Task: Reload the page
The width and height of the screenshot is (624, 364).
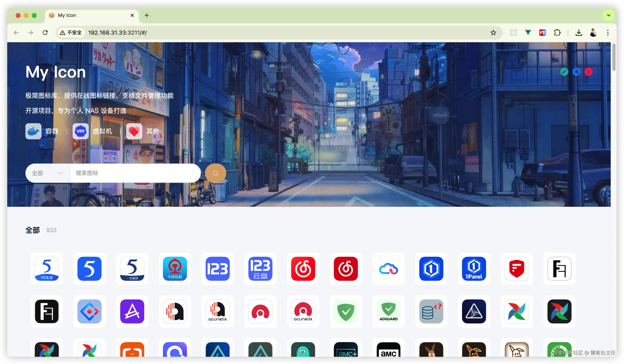Action: click(x=45, y=33)
